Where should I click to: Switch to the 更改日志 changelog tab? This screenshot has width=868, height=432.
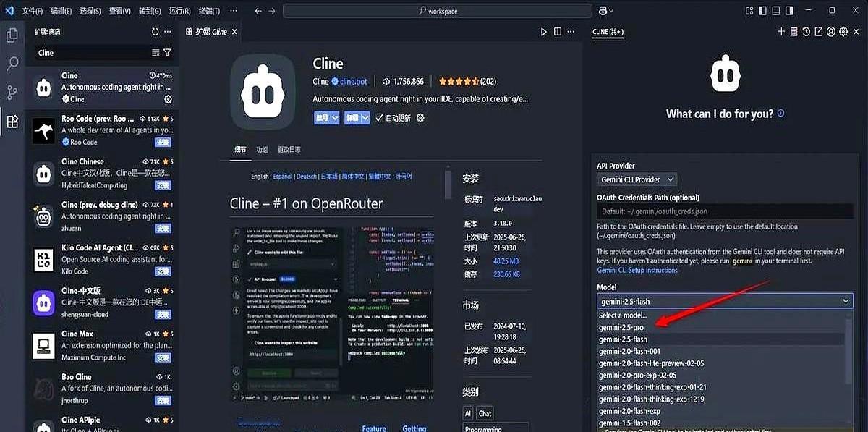(x=289, y=149)
